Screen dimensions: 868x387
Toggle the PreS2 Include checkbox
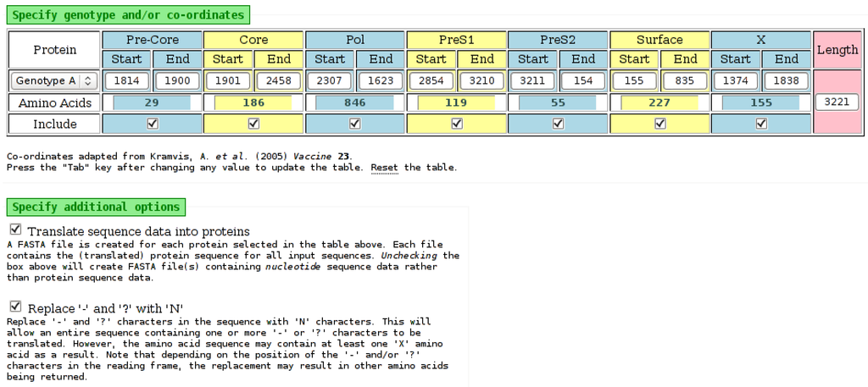(558, 124)
